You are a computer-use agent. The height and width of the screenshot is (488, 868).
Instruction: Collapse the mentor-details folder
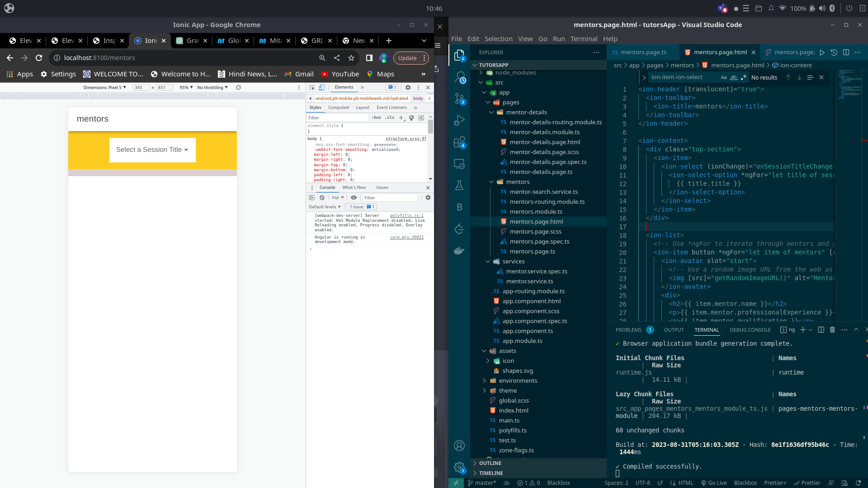(x=491, y=113)
